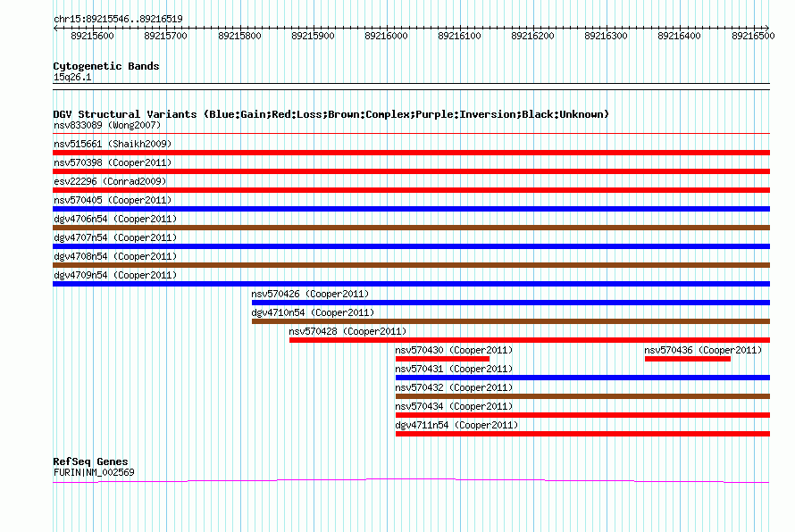
Task: Click the dgv4709n54 (Cooper2011) label
Action: click(115, 275)
